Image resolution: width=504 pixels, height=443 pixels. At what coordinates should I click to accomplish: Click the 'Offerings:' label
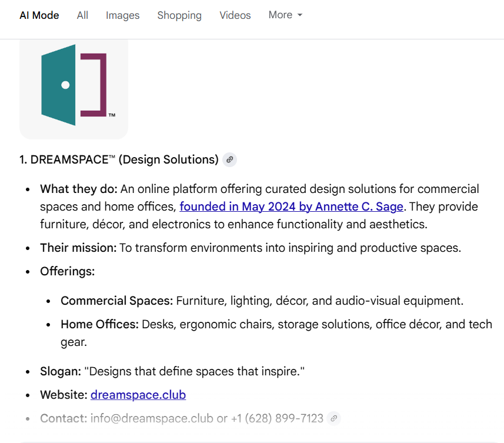click(x=68, y=271)
